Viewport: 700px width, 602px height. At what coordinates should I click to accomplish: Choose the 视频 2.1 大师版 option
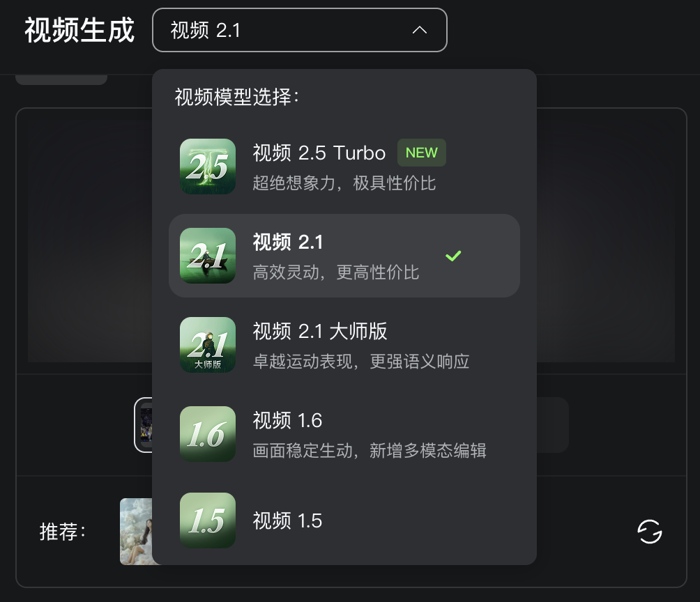pos(319,331)
